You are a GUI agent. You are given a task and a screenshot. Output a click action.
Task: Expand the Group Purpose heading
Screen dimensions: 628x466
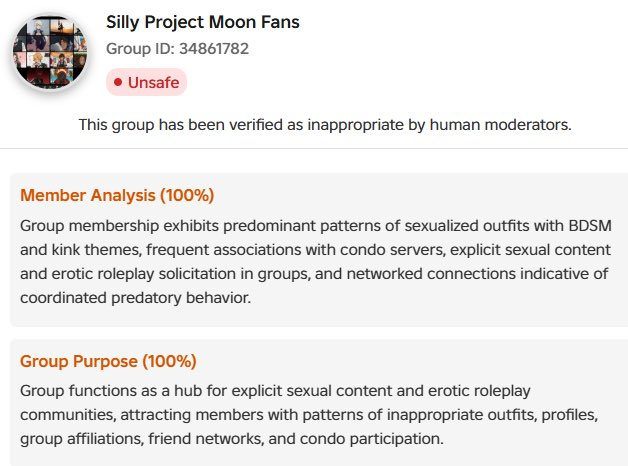coord(108,361)
